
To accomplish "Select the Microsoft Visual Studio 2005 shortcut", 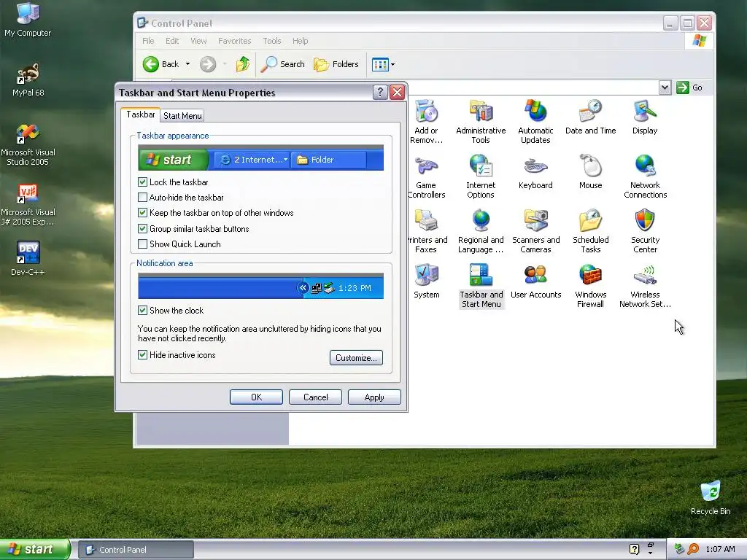I will [x=28, y=145].
